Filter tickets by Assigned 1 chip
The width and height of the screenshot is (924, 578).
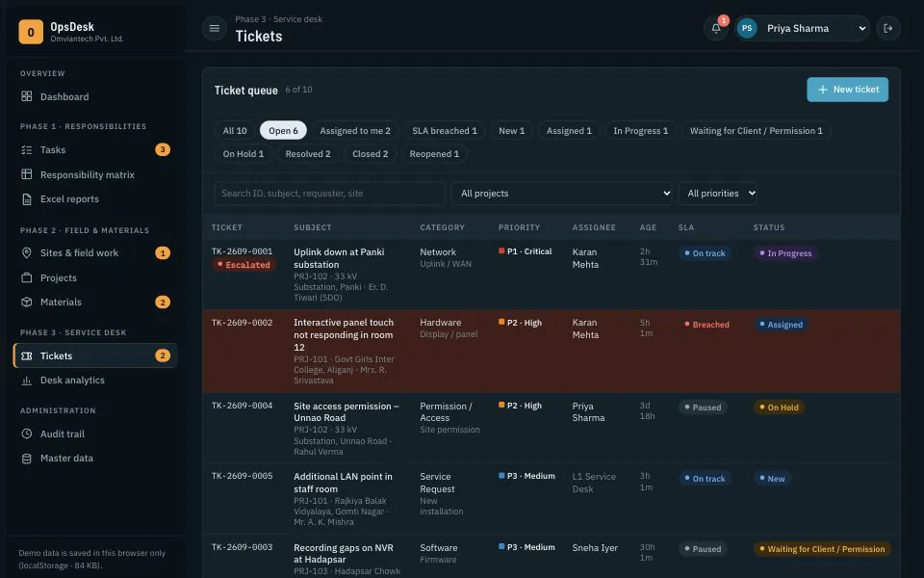pyautogui.click(x=569, y=131)
